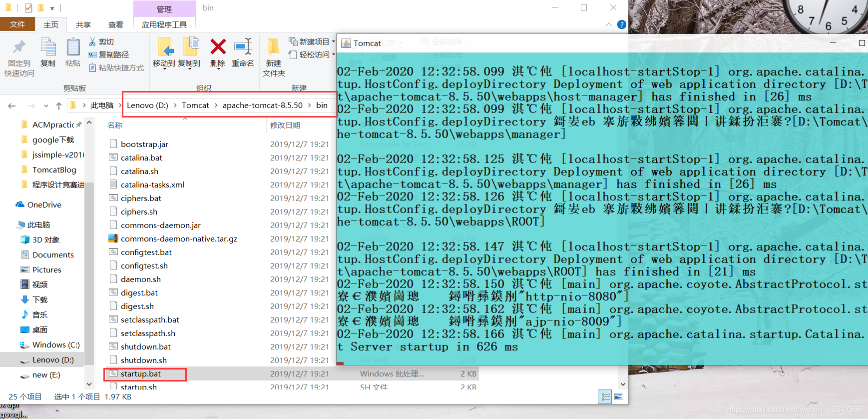This screenshot has width=868, height=419.
Task: Create a New folder
Action: [x=274, y=57]
